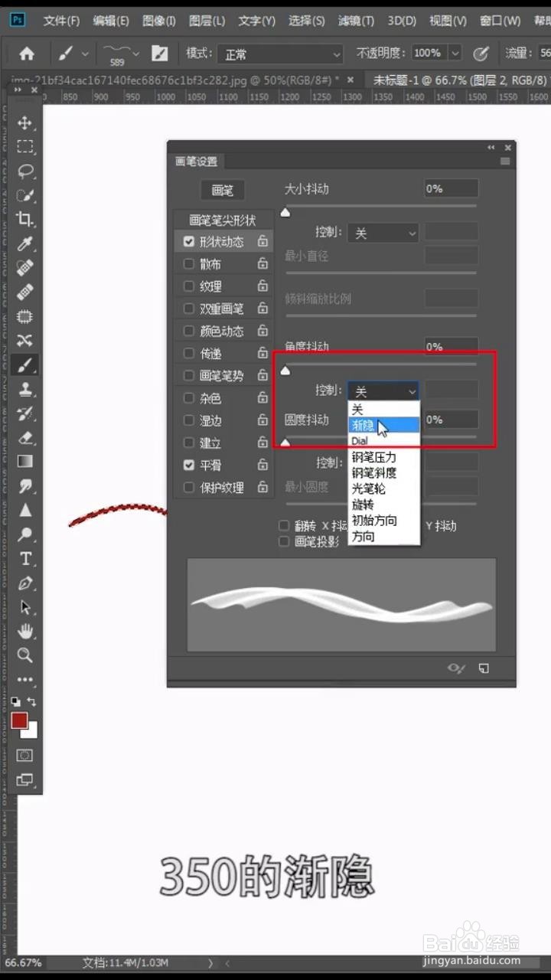Click the pressure for opacity icon
551x980 pixels.
pos(481,54)
